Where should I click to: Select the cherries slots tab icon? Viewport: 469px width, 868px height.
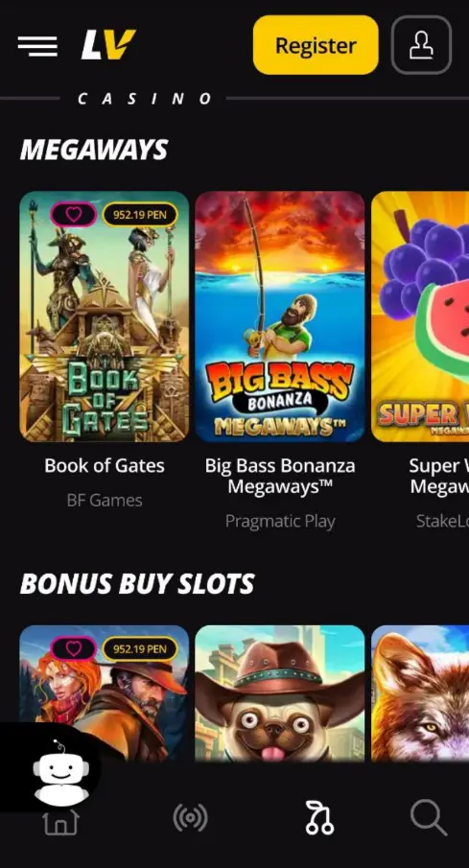319,817
